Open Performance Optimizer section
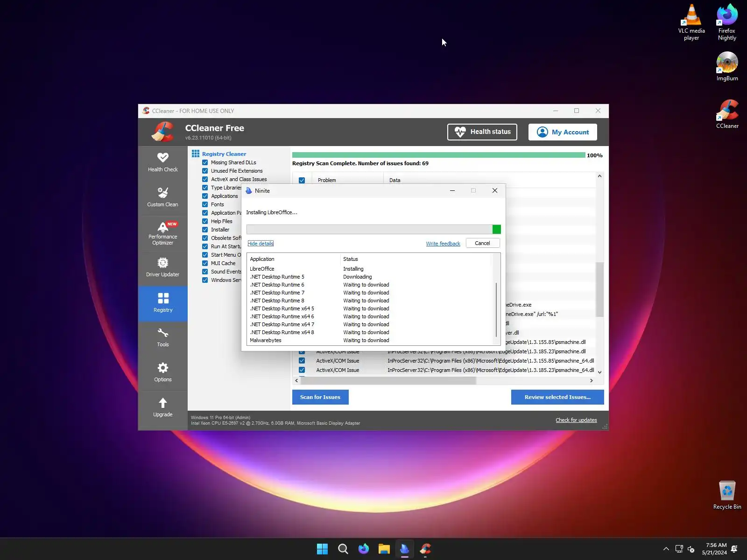This screenshot has height=560, width=747. [162, 233]
